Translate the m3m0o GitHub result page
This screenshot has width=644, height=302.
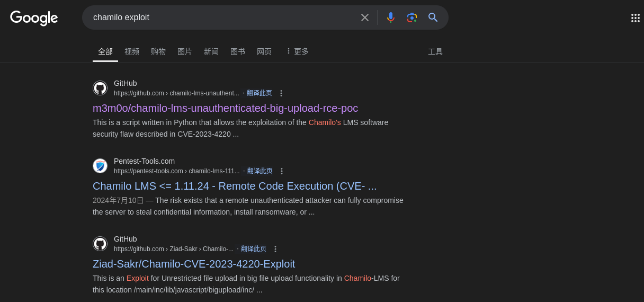point(260,93)
